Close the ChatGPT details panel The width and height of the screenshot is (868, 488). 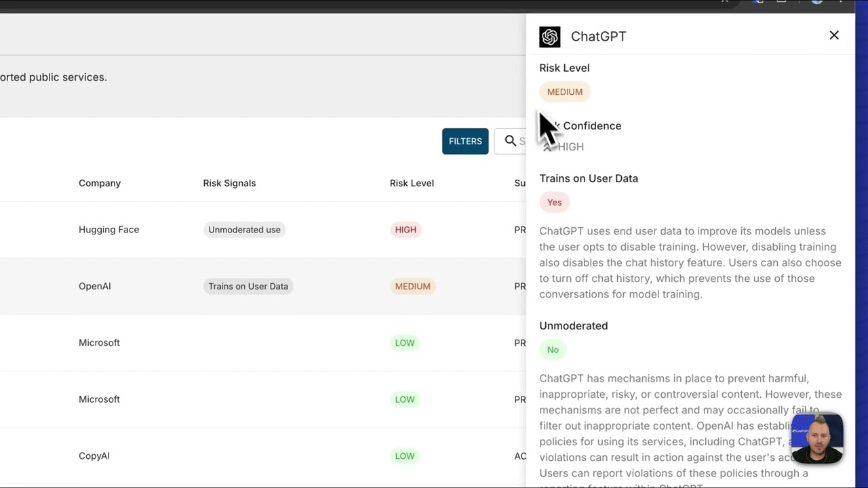pos(834,35)
